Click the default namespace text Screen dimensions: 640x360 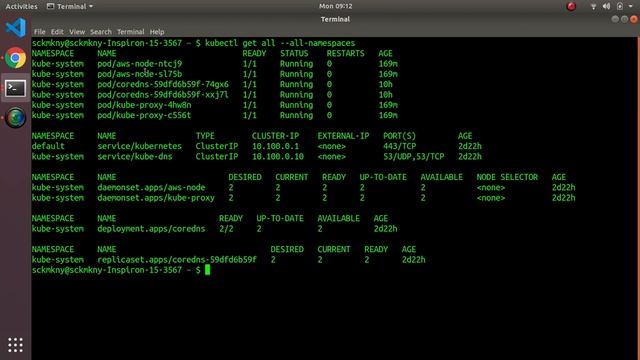48,146
